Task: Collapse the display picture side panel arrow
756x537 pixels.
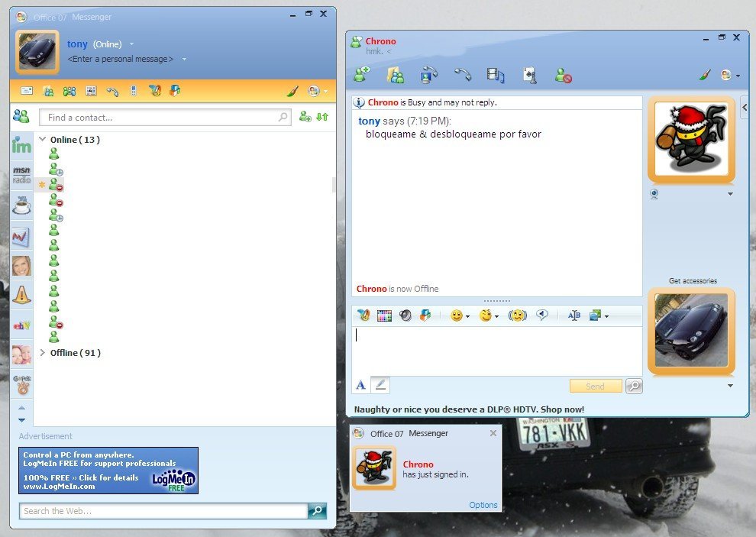Action: pyautogui.click(x=745, y=107)
